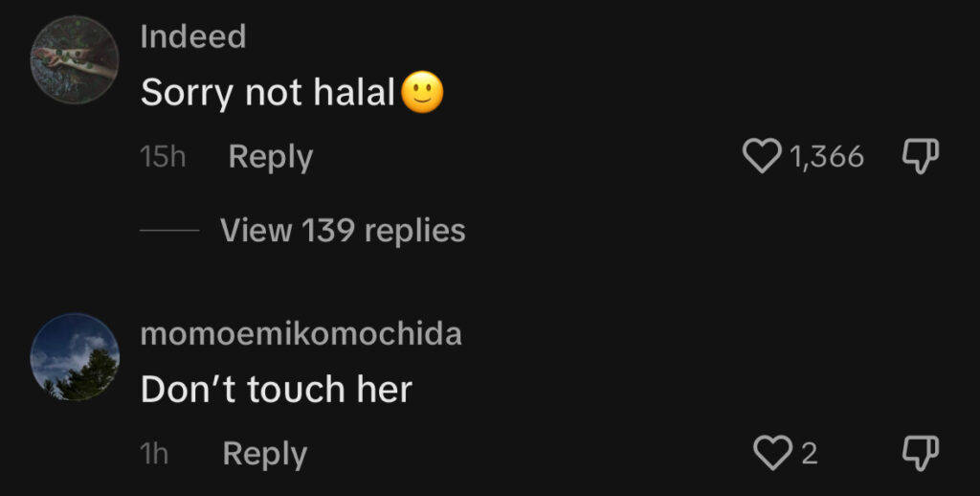This screenshot has width=980, height=496.
Task: Reply to momoemikomochida's comment
Action: tap(265, 454)
